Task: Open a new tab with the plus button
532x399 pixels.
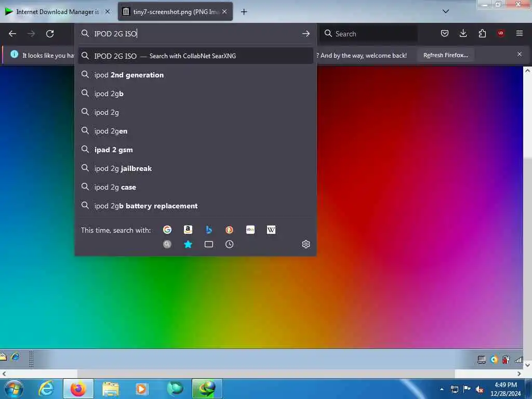Action: coord(244,12)
